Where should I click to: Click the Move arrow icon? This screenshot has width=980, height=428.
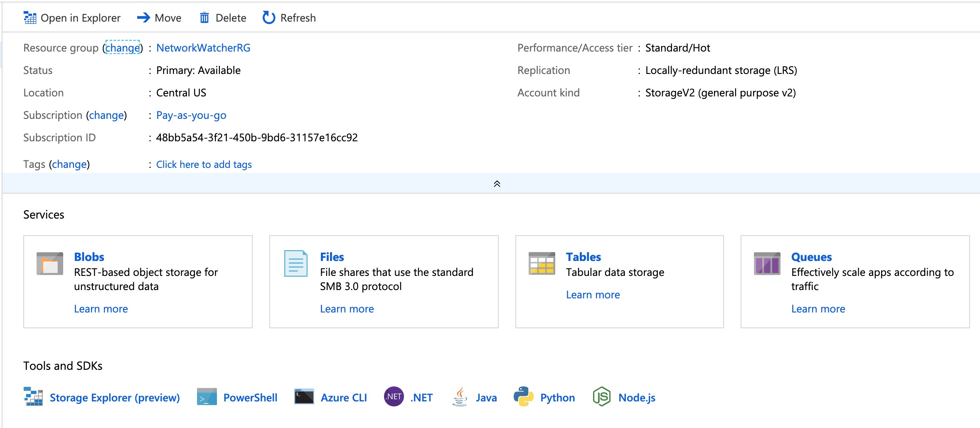(143, 18)
